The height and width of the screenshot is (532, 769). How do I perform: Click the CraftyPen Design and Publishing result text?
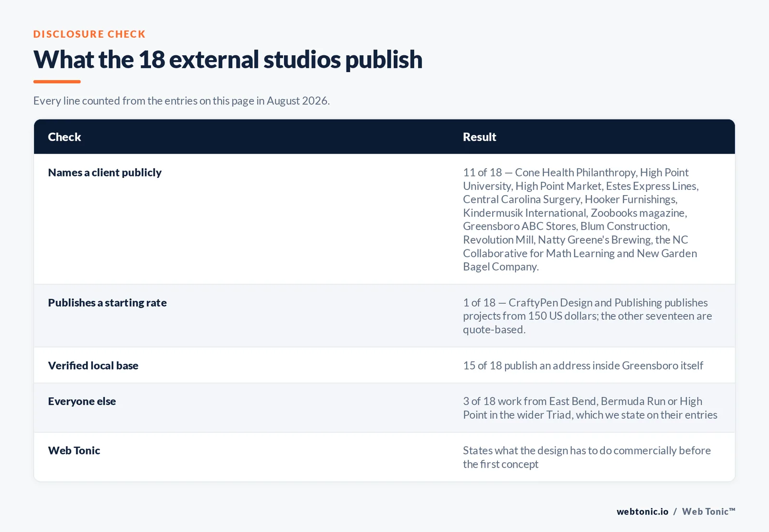point(587,316)
